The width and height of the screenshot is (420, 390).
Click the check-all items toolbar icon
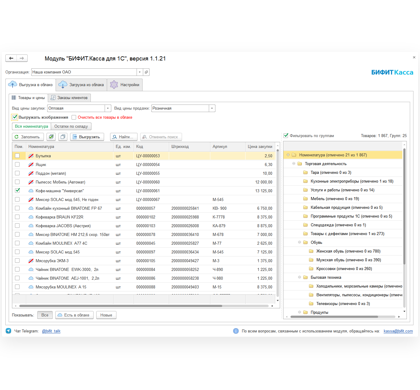click(x=51, y=137)
